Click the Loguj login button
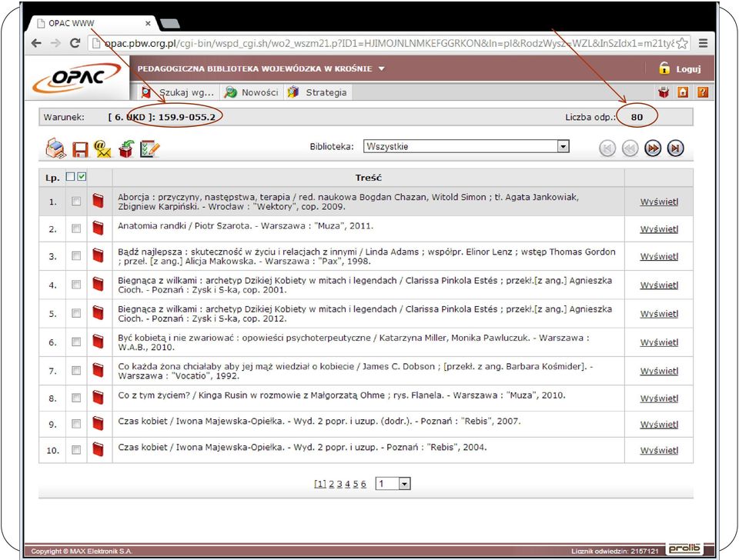The width and height of the screenshot is (739, 560). click(x=680, y=68)
